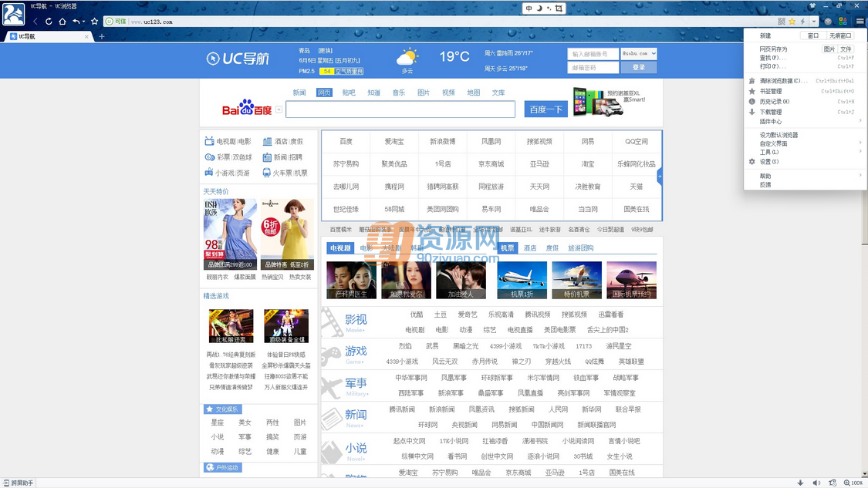Expand the 工具 submenu
868x488 pixels.
(x=806, y=152)
